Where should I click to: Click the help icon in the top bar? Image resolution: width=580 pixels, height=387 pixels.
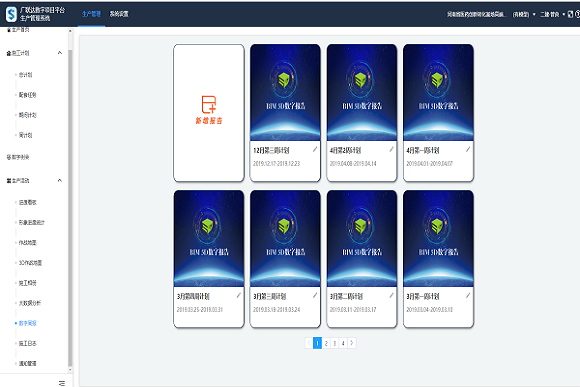[x=577, y=14]
